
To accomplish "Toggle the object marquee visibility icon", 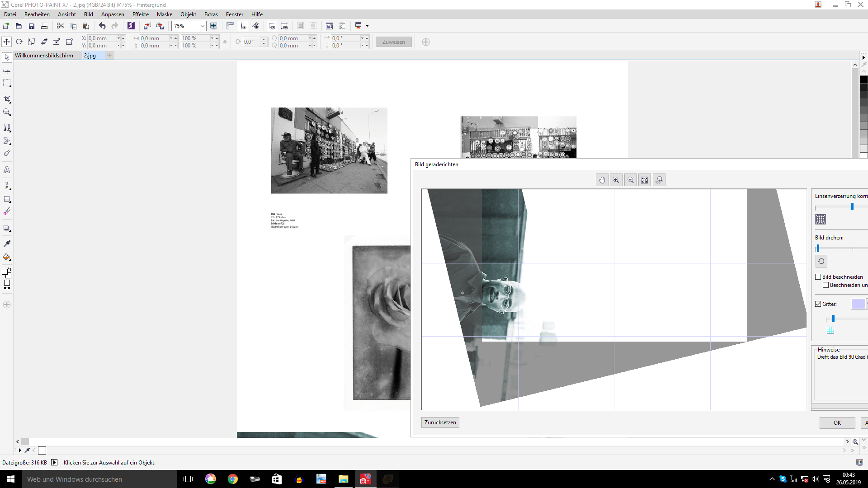I will click(x=284, y=26).
